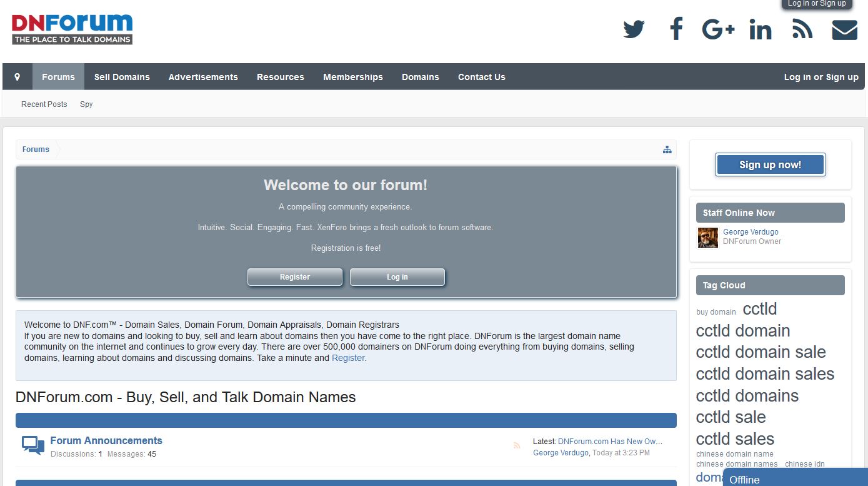
Task: Click the chinese domain name tag
Action: click(735, 454)
